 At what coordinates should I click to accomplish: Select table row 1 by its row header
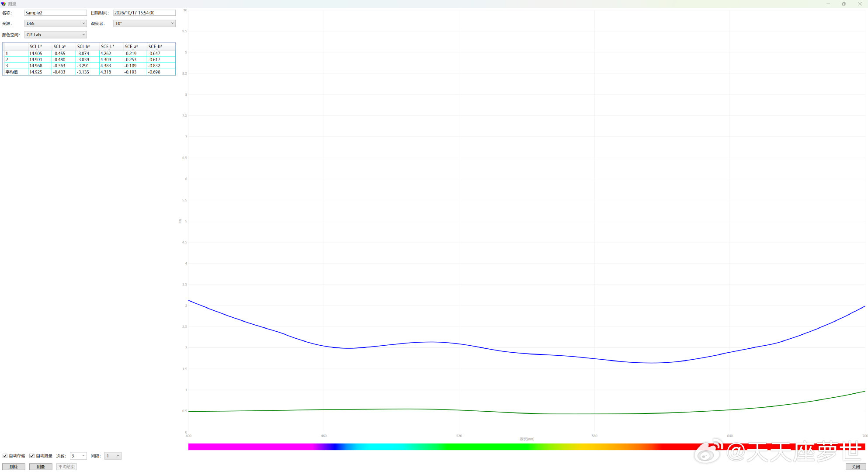point(16,53)
